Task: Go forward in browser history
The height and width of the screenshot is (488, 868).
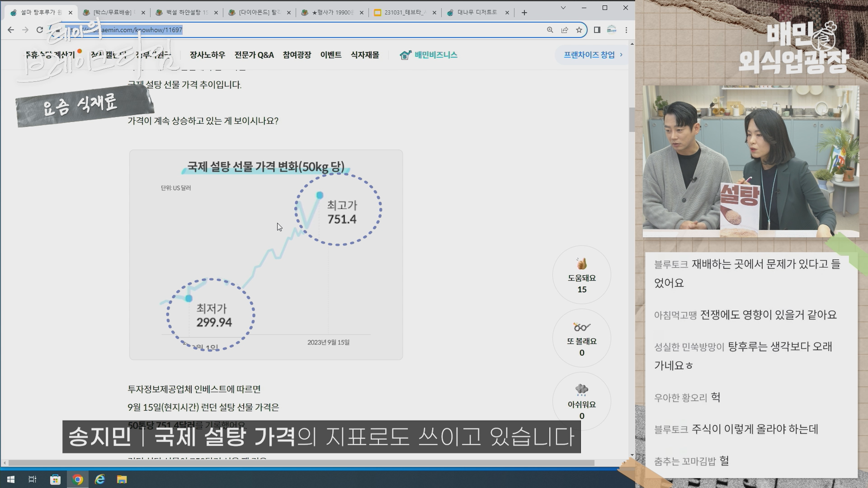Action: 25,30
